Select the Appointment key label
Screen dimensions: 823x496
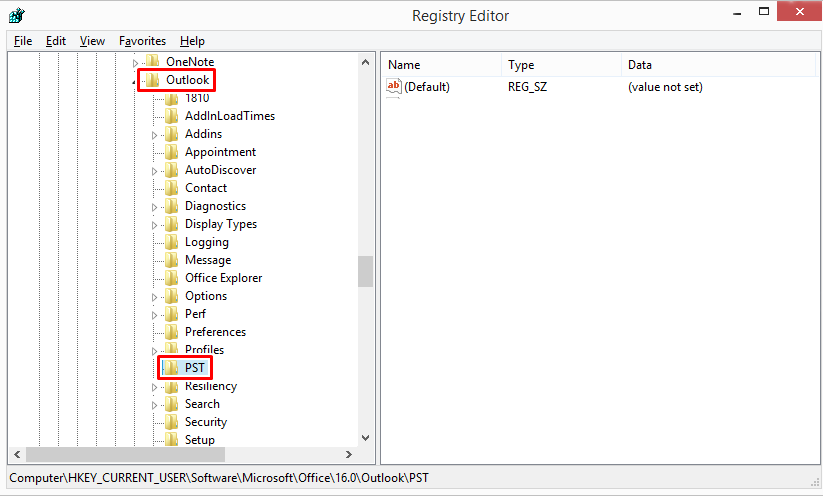pos(220,152)
